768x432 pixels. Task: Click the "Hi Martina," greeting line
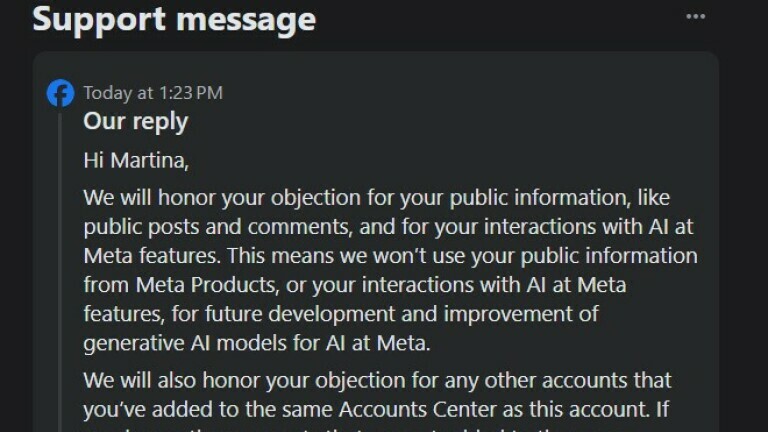136,161
